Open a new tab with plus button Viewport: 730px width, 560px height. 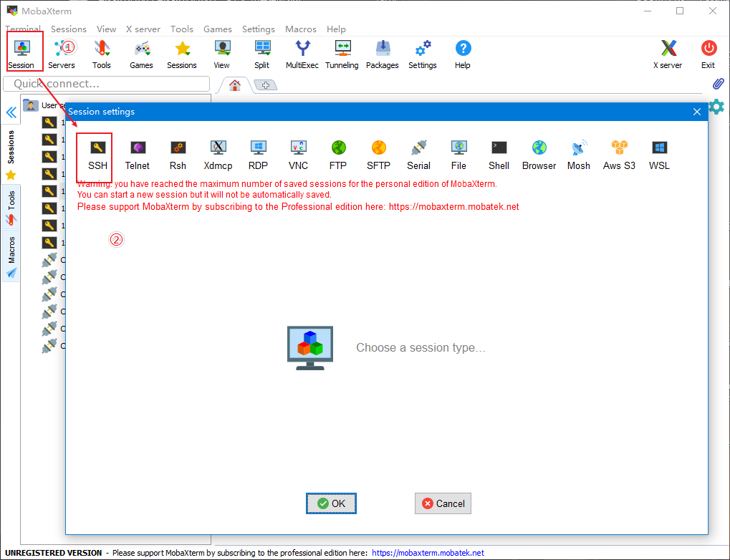[x=265, y=85]
